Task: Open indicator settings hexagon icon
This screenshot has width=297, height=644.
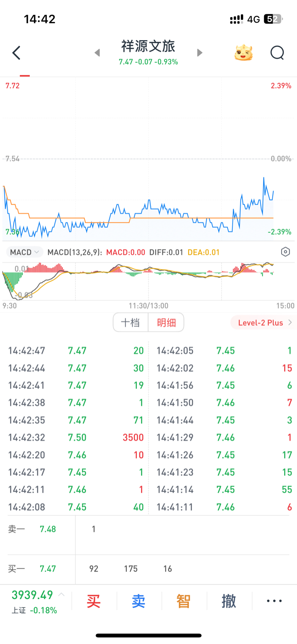Action: click(x=285, y=252)
